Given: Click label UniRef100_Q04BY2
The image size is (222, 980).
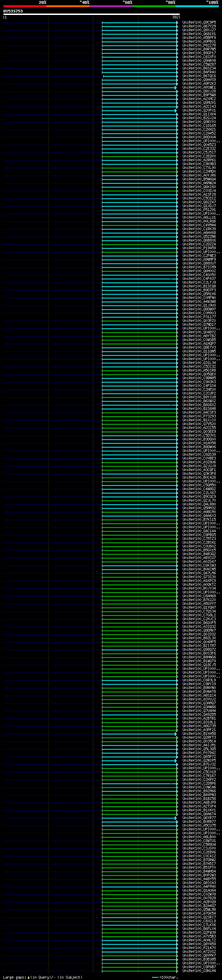Looking at the screenshot, I should click(x=199, y=332).
